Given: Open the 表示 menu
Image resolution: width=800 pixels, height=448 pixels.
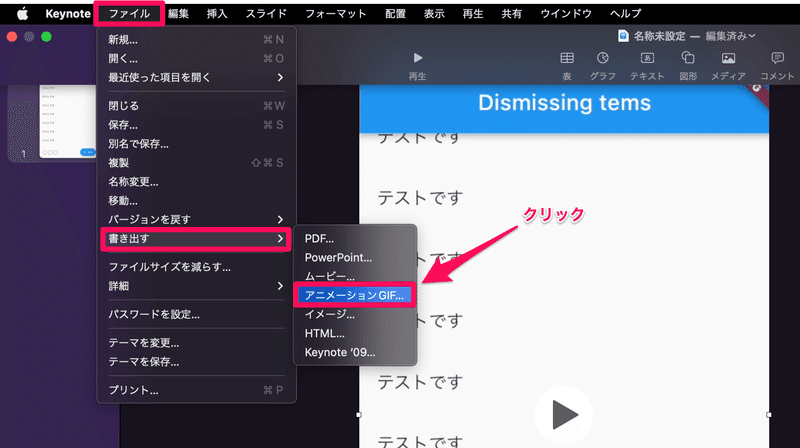Looking at the screenshot, I should [x=434, y=14].
